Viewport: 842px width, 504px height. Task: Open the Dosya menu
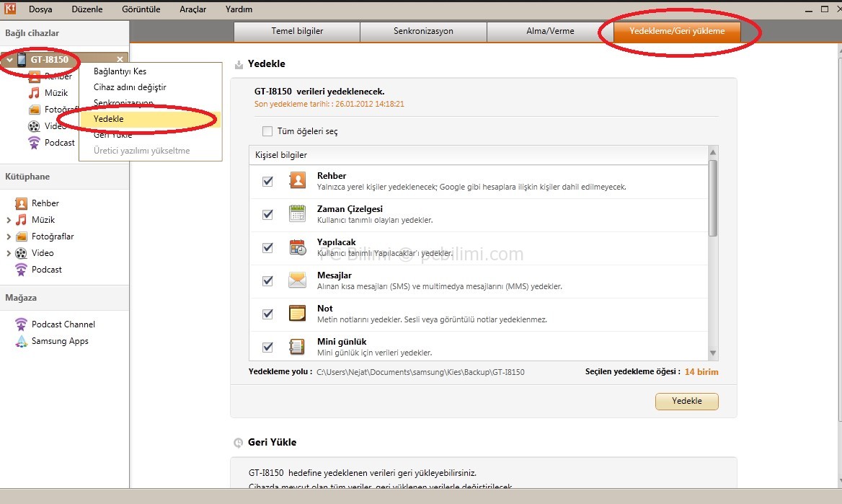tap(40, 9)
